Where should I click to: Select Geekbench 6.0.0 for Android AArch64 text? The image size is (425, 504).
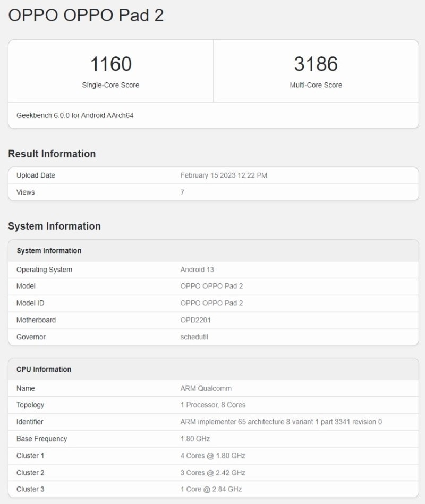coord(75,115)
